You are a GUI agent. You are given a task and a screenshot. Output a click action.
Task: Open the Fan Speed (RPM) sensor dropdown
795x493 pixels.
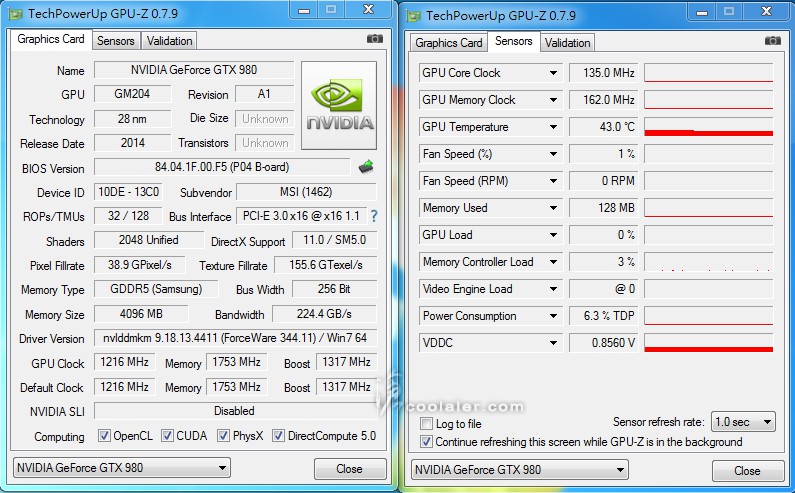(x=553, y=181)
